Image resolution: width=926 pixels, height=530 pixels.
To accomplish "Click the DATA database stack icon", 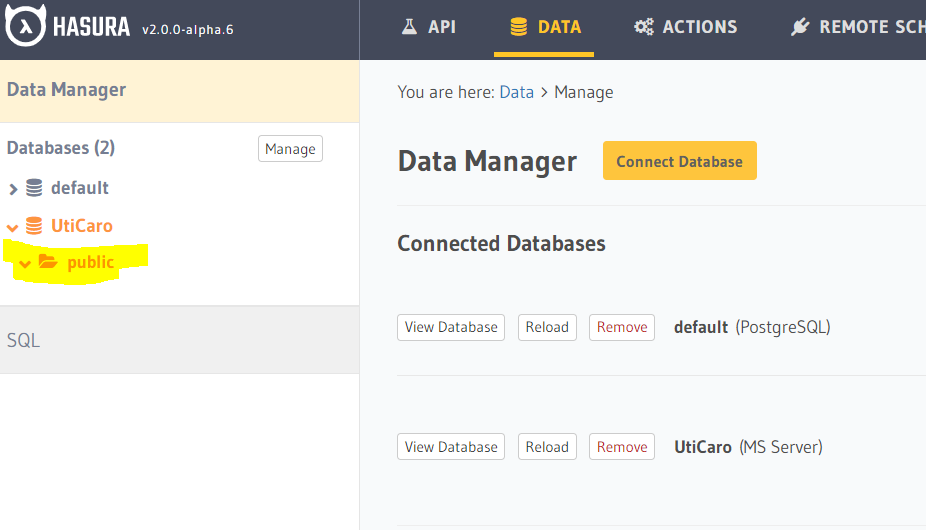I will pos(519,27).
